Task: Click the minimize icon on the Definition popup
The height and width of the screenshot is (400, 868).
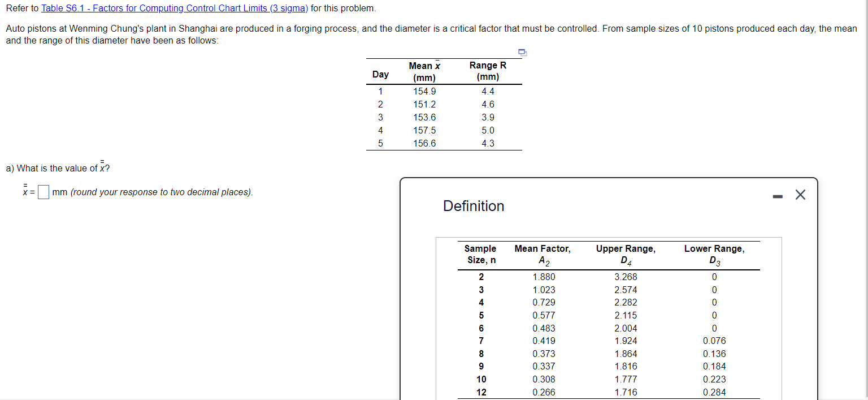Action: pos(778,195)
